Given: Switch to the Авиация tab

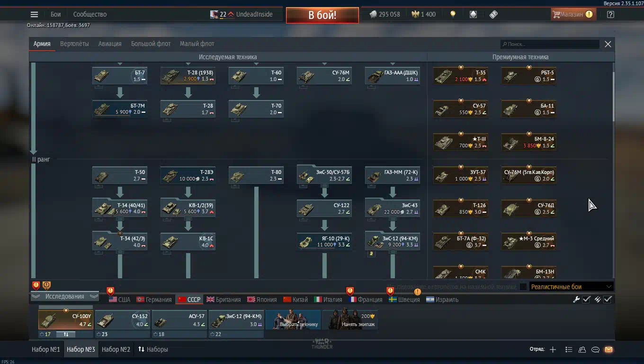Looking at the screenshot, I should [x=110, y=44].
